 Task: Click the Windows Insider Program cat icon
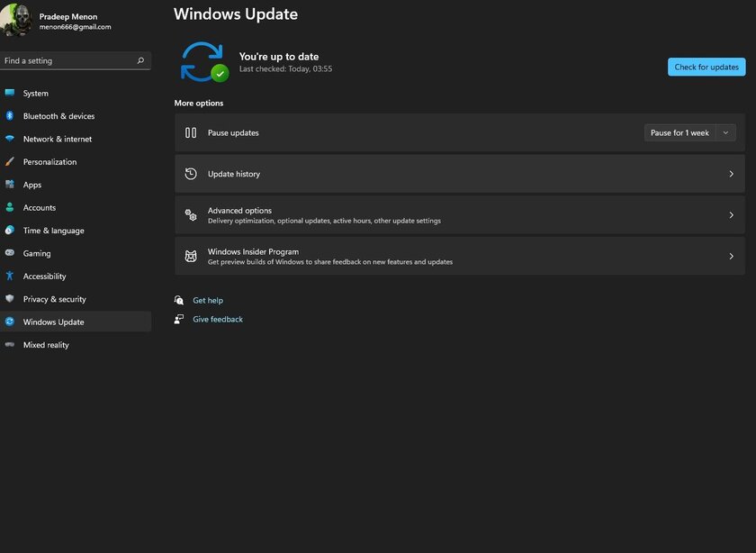coord(191,256)
